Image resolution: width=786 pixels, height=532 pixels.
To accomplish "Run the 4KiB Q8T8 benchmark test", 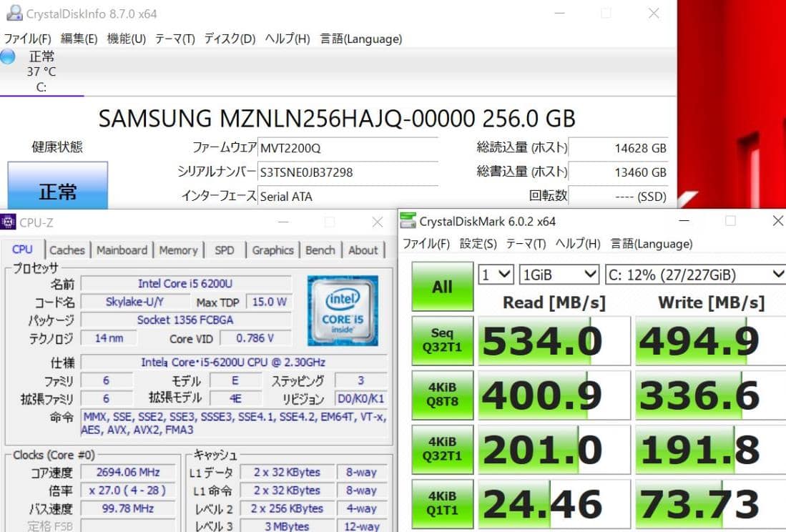I will coord(443,395).
